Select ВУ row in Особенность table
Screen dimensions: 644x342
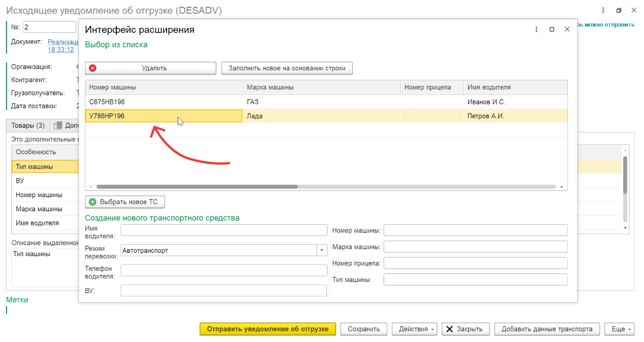(45, 181)
